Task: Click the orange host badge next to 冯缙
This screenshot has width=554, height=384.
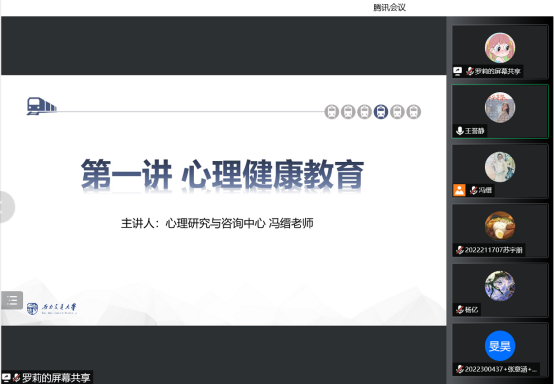Action: [459, 190]
